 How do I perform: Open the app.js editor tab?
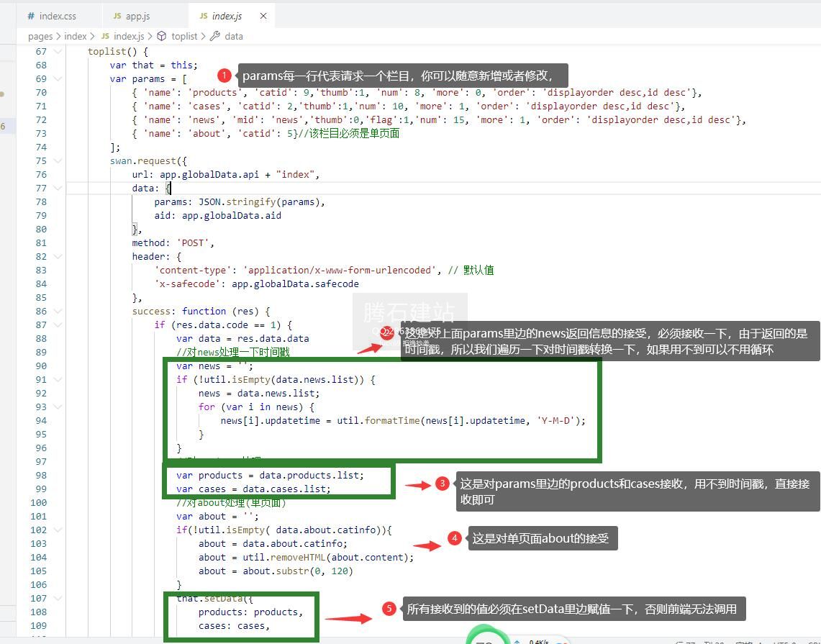pos(132,17)
